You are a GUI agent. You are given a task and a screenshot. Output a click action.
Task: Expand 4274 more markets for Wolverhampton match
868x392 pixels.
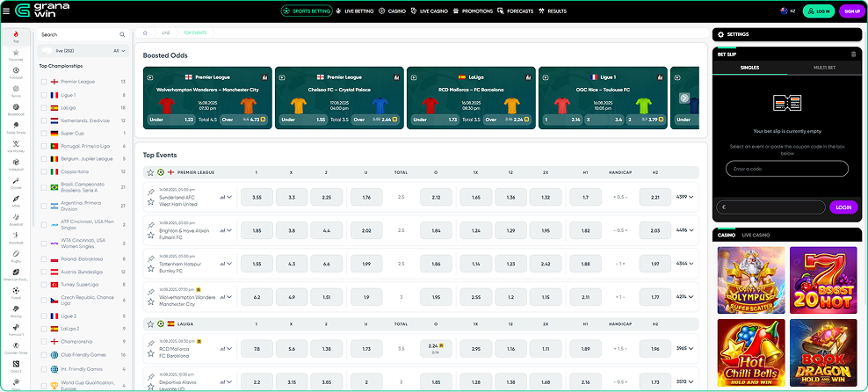coord(684,297)
